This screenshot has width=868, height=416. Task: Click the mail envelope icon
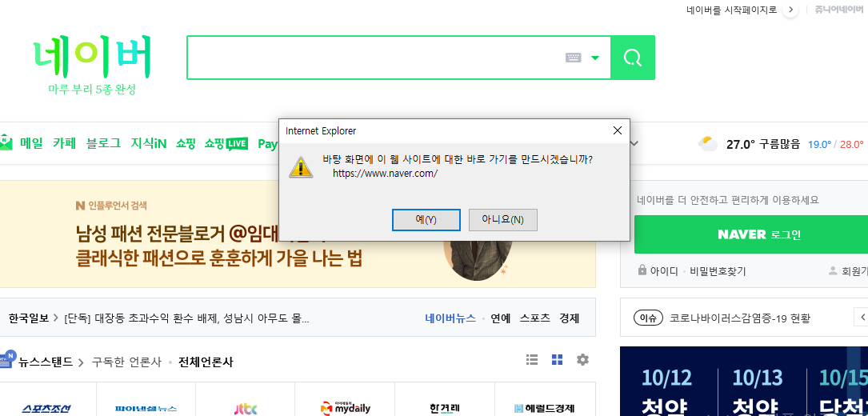tap(6, 143)
